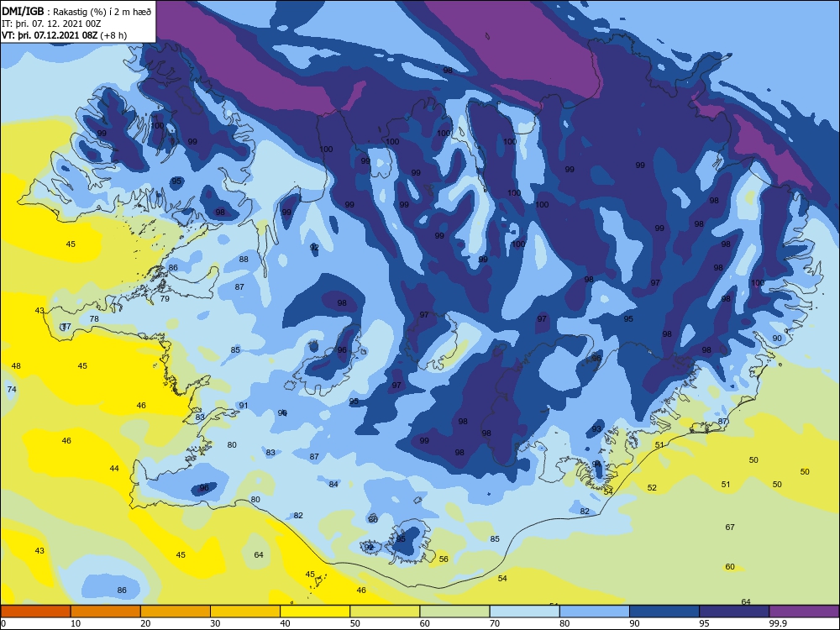
Task: Click the bright yellow 40–50 legend swatch
Action: [315, 612]
